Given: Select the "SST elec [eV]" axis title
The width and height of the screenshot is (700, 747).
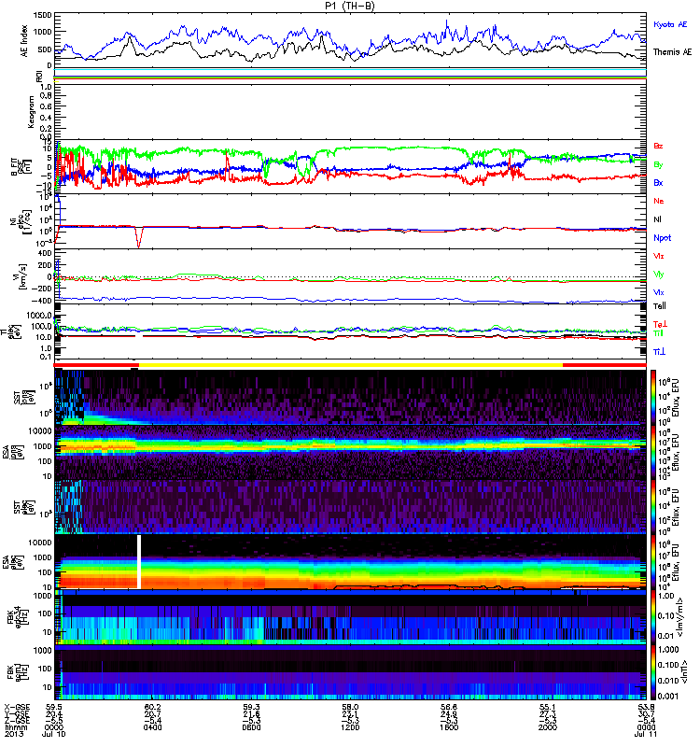Looking at the screenshot, I should (x=23, y=507).
